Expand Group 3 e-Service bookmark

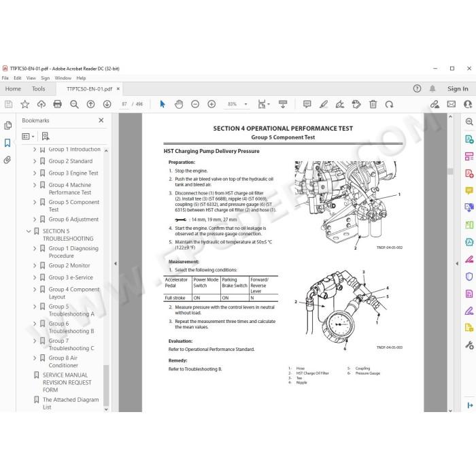click(35, 277)
